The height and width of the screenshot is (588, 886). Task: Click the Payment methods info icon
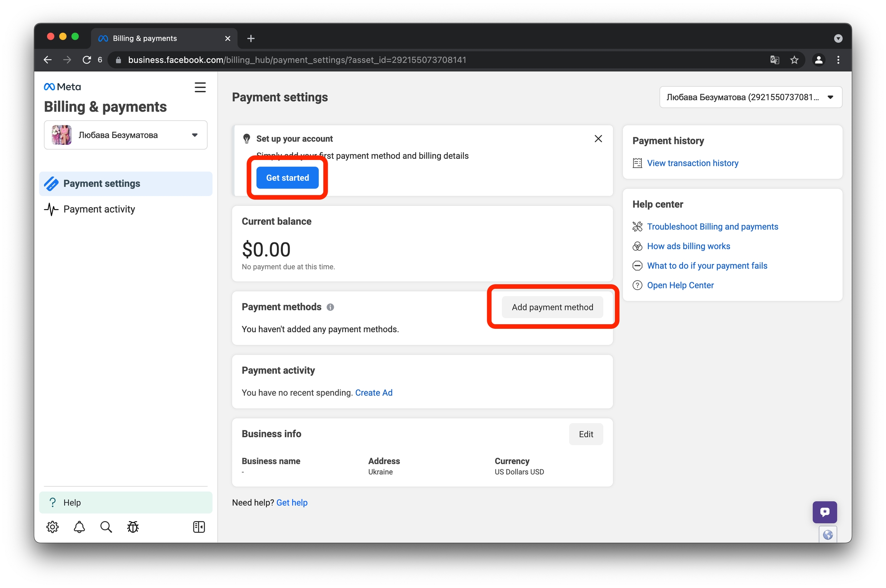click(x=330, y=307)
